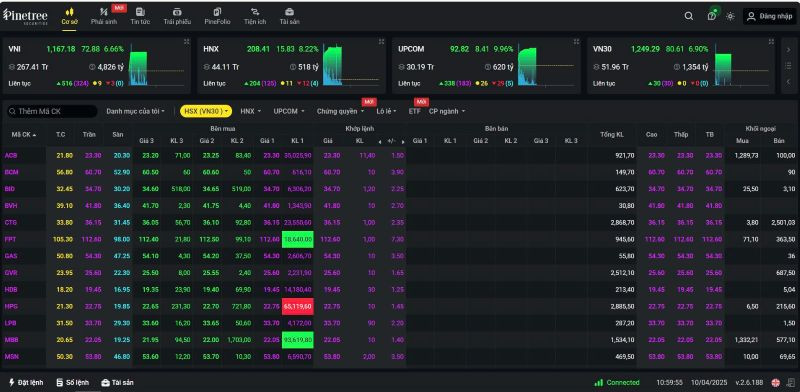800x392 pixels.
Task: Switch language with UK flag icon
Action: pyautogui.click(x=776, y=382)
